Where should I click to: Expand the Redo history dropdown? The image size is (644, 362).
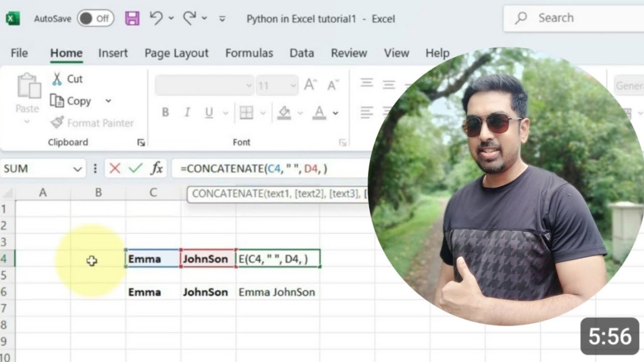point(204,19)
